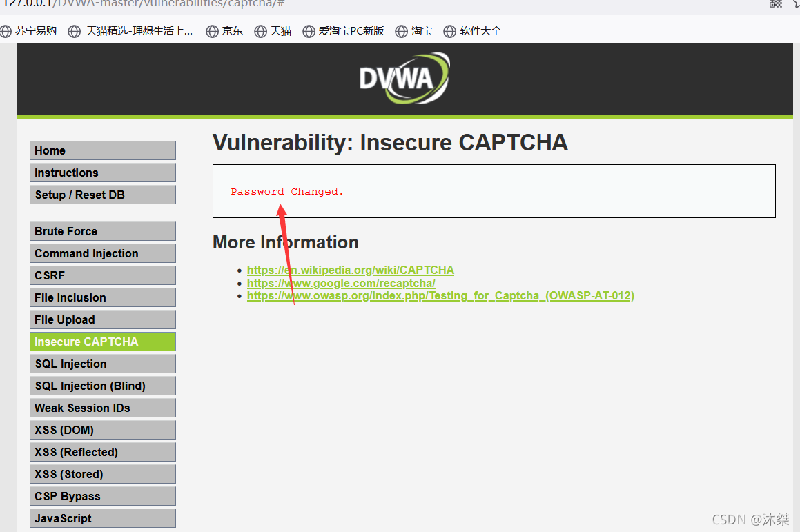
Task: Open the google.com/recaptcha link
Action: (341, 283)
